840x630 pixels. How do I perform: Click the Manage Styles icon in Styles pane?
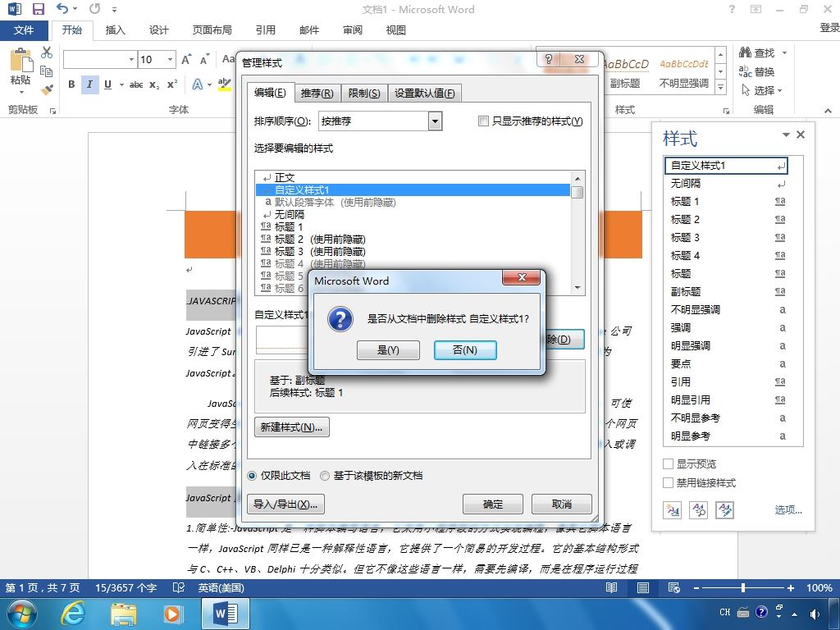pos(725,510)
